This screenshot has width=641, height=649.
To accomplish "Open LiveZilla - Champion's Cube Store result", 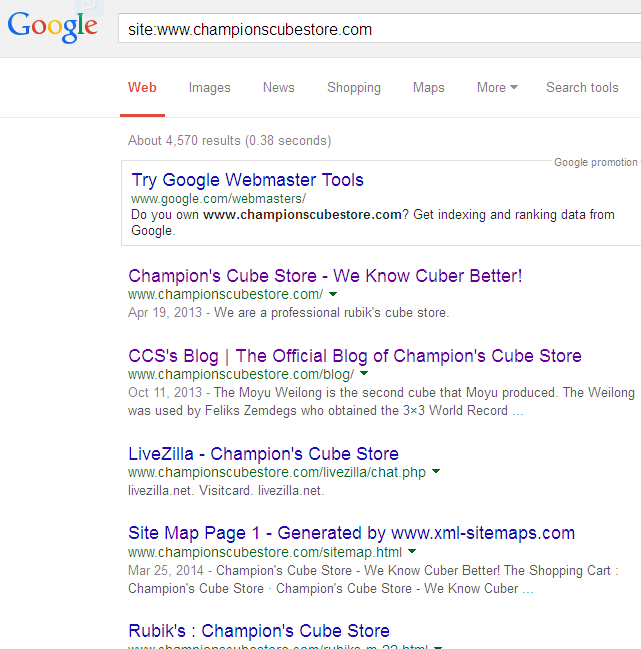I will (263, 454).
